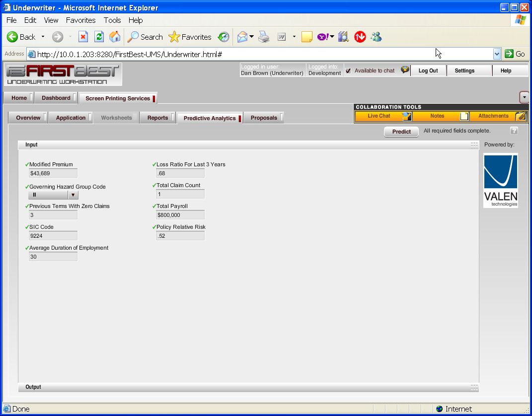The width and height of the screenshot is (532, 416).
Task: Click the red circular arrows icon
Action: point(360,37)
